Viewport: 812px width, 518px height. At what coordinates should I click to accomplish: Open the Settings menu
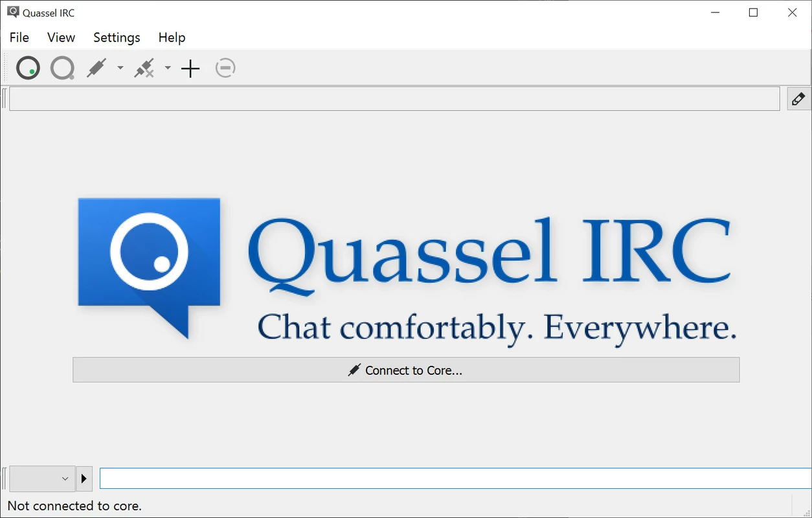117,38
